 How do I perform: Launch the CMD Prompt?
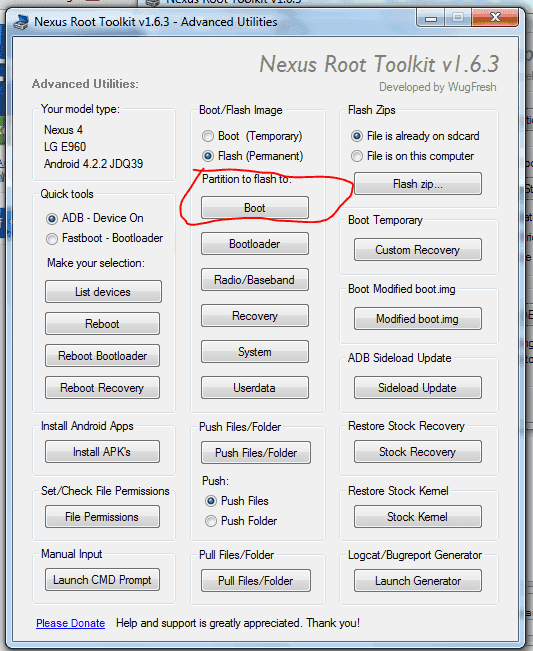pyautogui.click(x=102, y=580)
